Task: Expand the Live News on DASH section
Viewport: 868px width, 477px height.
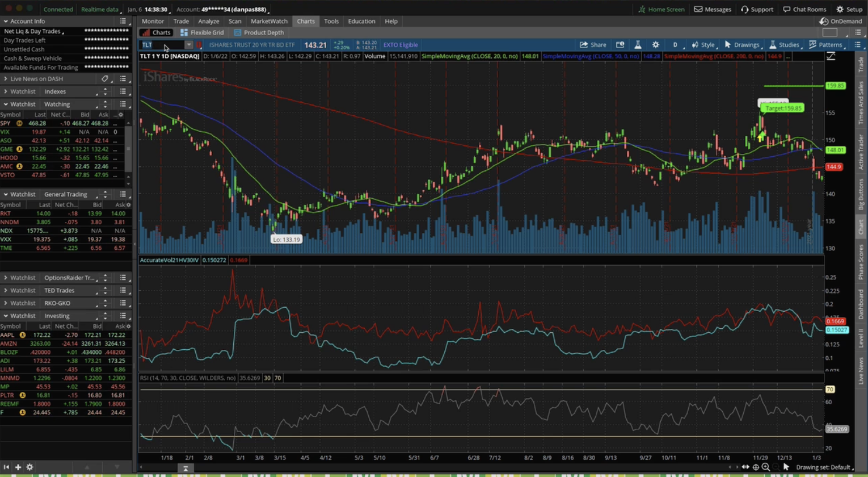Action: click(6, 79)
